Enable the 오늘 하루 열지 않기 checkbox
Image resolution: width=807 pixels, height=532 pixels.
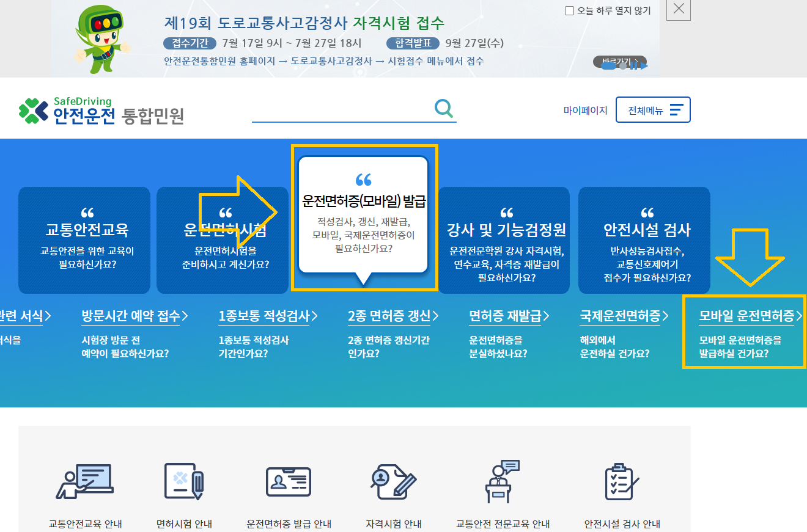pos(569,10)
